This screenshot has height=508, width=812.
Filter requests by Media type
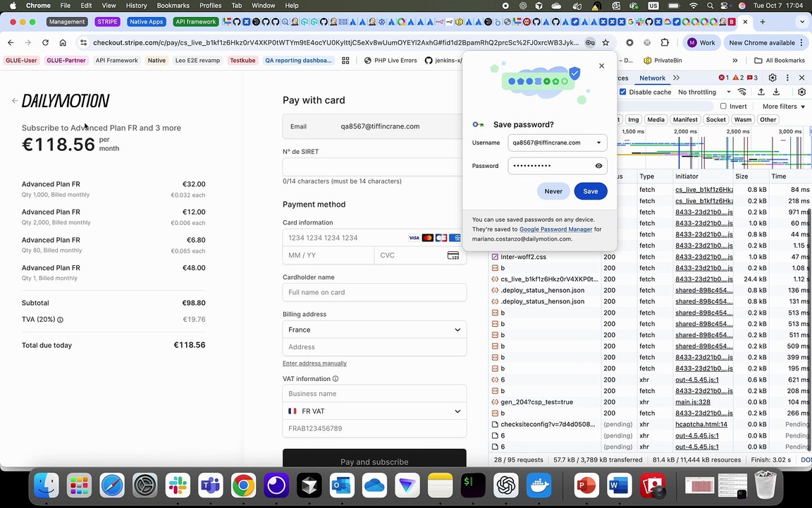(656, 120)
